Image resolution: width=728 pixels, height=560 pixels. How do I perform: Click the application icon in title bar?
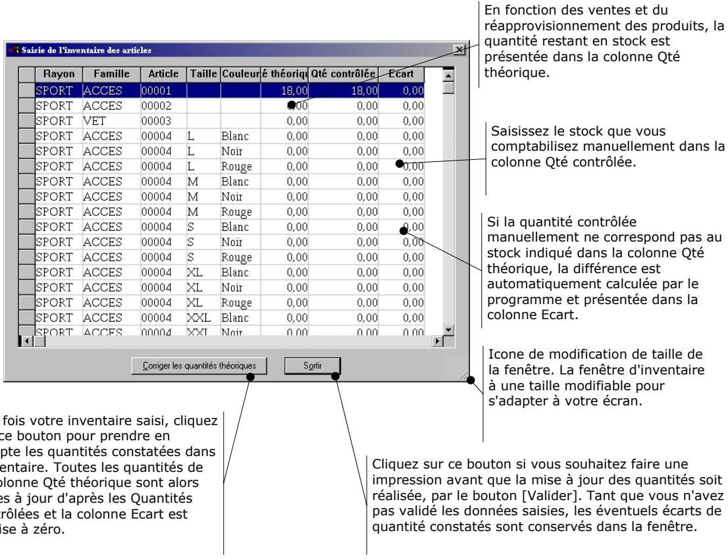tap(14, 50)
